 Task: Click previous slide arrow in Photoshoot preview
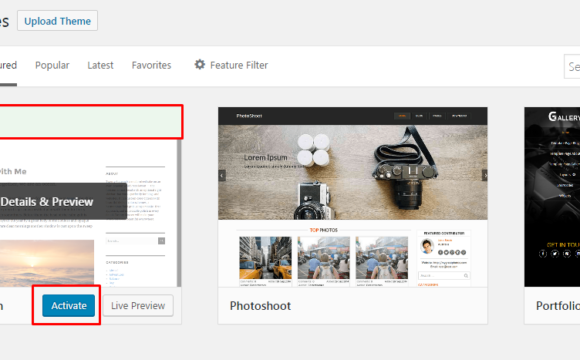pos(222,175)
